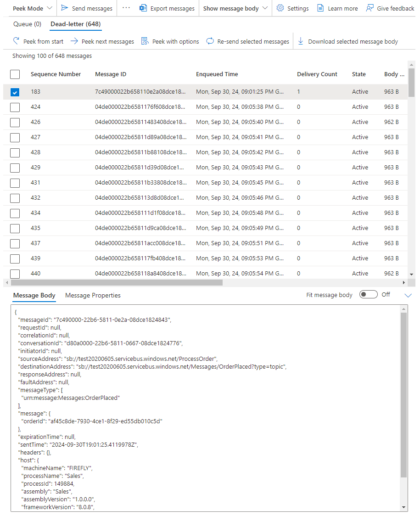Image resolution: width=420 pixels, height=516 pixels.
Task: Click the Peek next messages arrow icon
Action: coord(74,41)
